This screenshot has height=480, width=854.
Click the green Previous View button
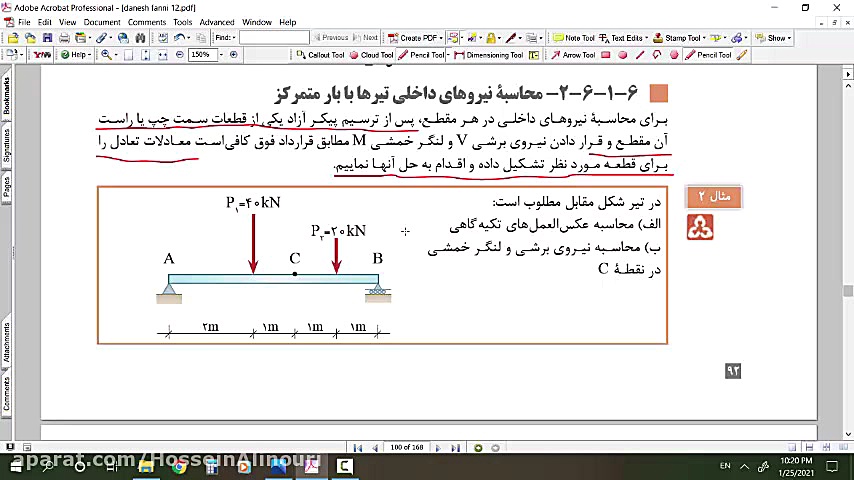[478, 448]
